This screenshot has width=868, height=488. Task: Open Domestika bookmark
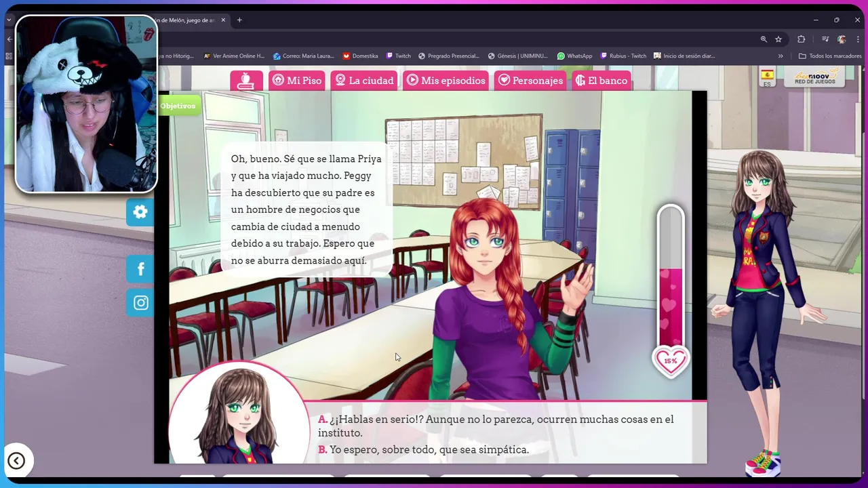click(x=360, y=56)
